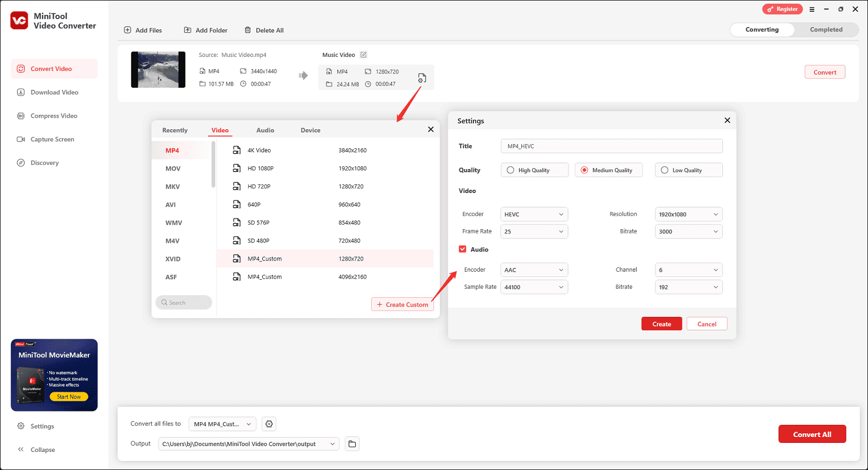Browse output folder using folder icon
This screenshot has height=470, width=868.
click(x=352, y=444)
